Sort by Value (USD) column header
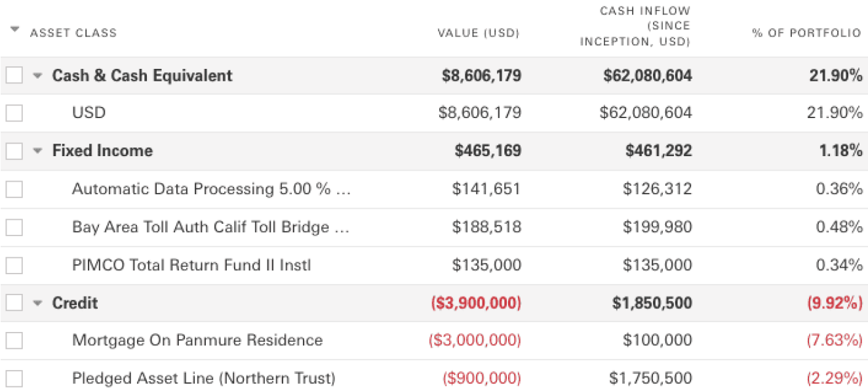The width and height of the screenshot is (868, 391). coord(478,33)
